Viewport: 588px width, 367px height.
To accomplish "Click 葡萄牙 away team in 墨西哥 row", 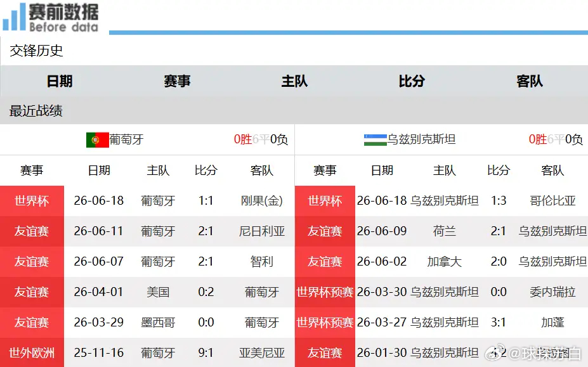I will [262, 323].
